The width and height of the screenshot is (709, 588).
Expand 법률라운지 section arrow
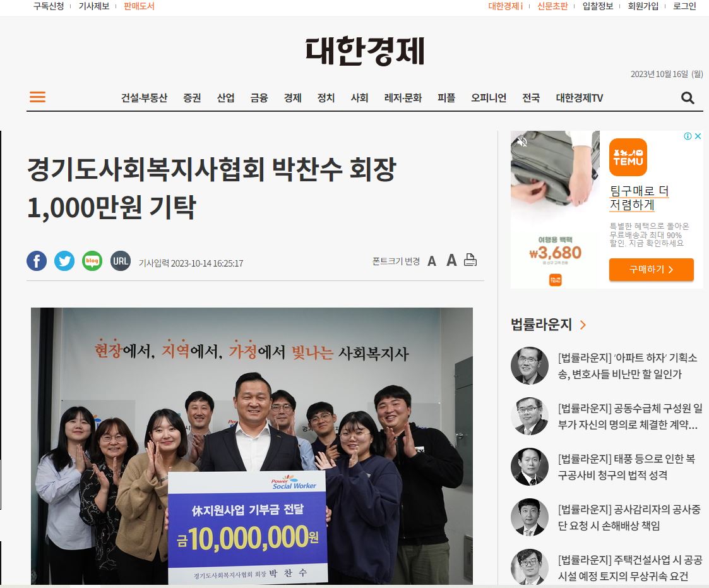pyautogui.click(x=583, y=325)
